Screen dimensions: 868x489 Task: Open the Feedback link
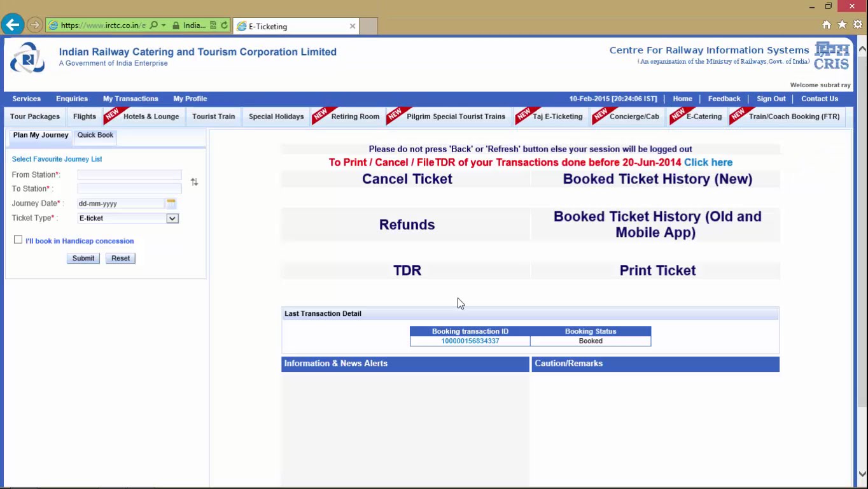[724, 99]
